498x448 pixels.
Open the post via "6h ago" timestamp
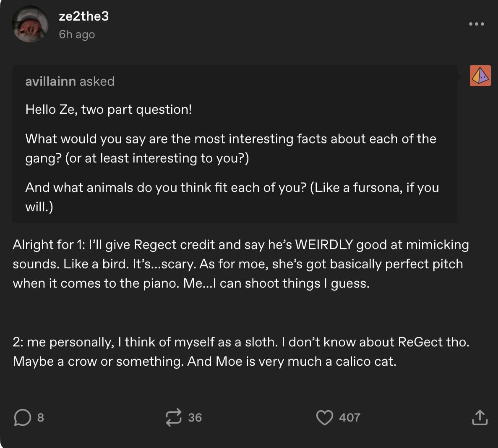coord(77,34)
